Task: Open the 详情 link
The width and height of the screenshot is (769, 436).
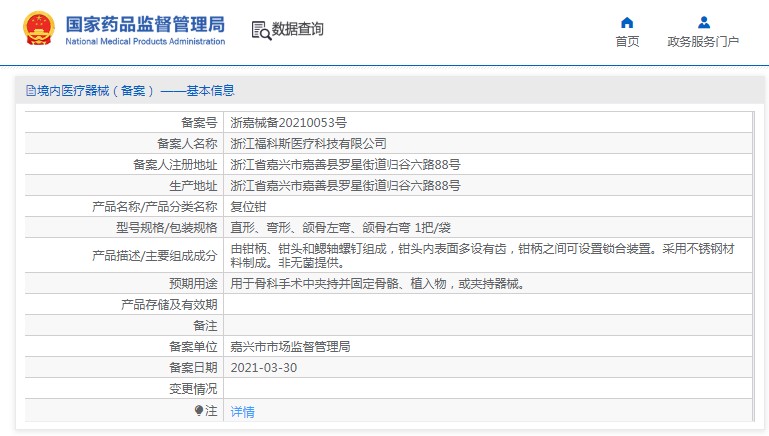Action: 242,411
